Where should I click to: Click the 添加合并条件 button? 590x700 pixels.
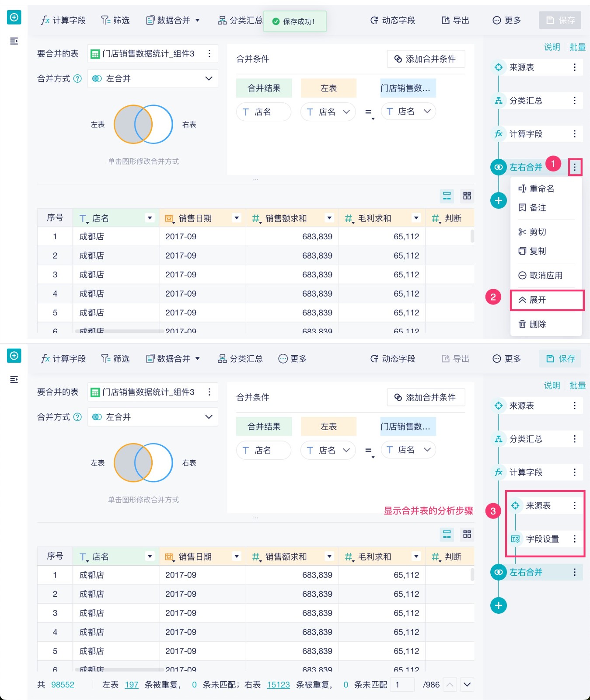click(x=426, y=59)
